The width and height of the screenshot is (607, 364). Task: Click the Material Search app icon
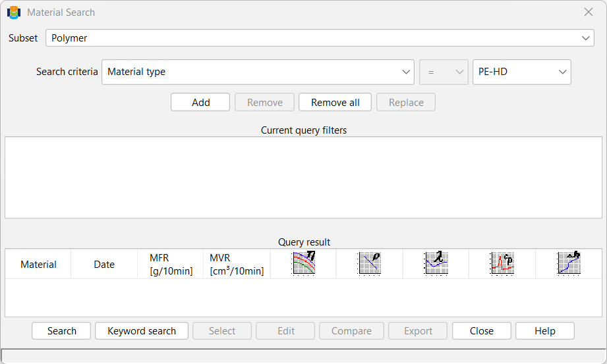[x=14, y=13]
